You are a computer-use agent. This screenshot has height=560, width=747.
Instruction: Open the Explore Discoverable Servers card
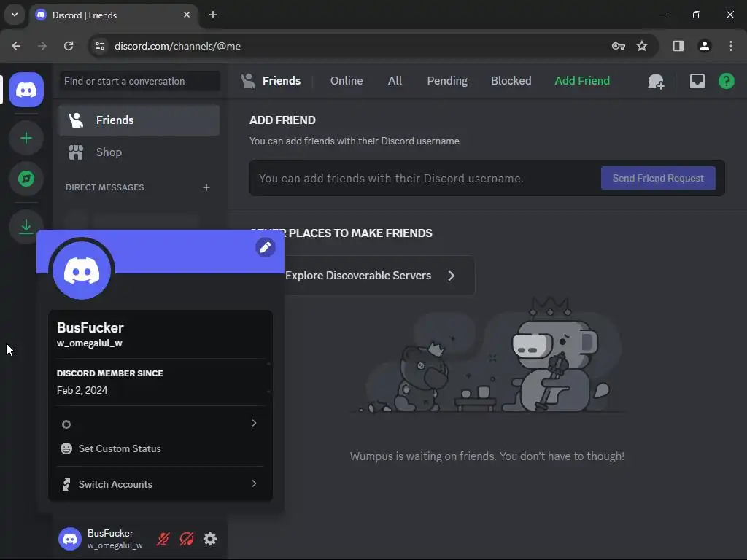click(x=379, y=275)
